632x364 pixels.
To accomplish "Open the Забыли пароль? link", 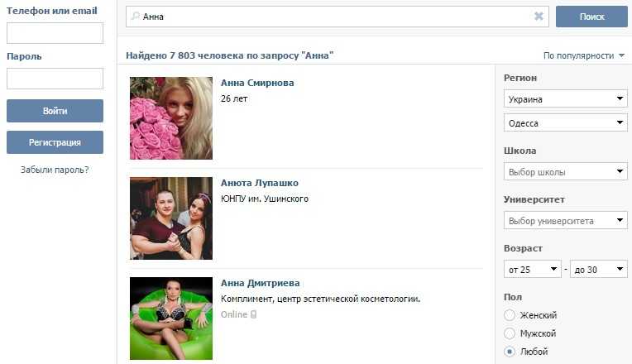I will [55, 170].
